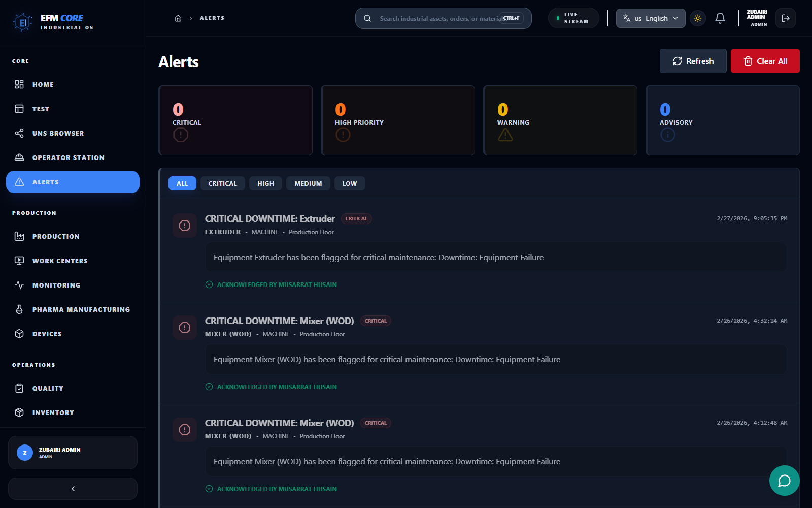Collapse the sidebar using the chevron
Screen dimensions: 812x508
tap(73, 489)
